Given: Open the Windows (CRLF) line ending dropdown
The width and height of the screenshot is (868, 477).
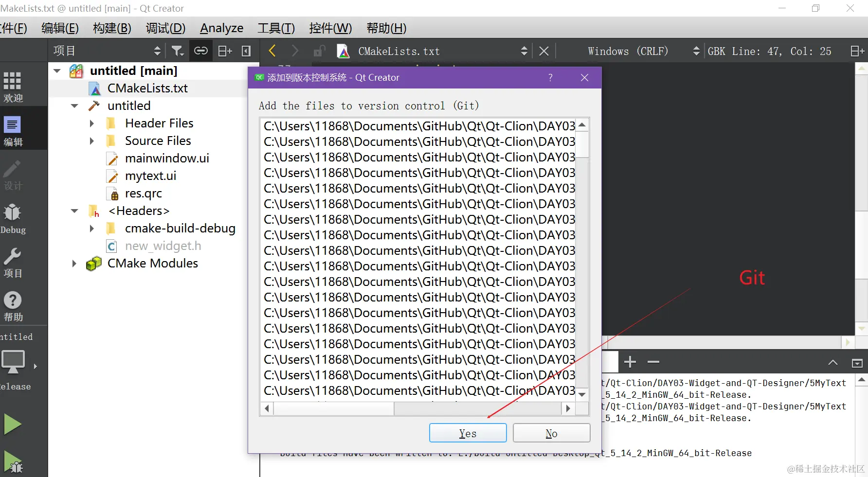Looking at the screenshot, I should click(644, 51).
